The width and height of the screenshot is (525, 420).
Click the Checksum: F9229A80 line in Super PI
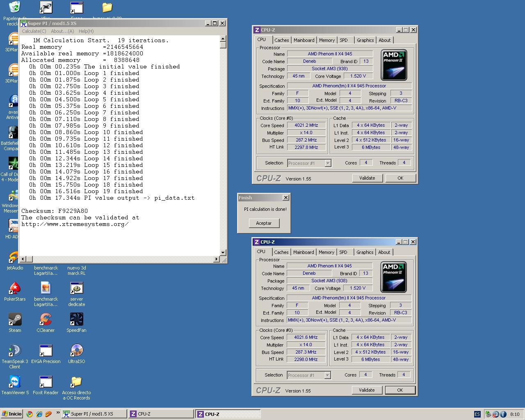(x=55, y=211)
